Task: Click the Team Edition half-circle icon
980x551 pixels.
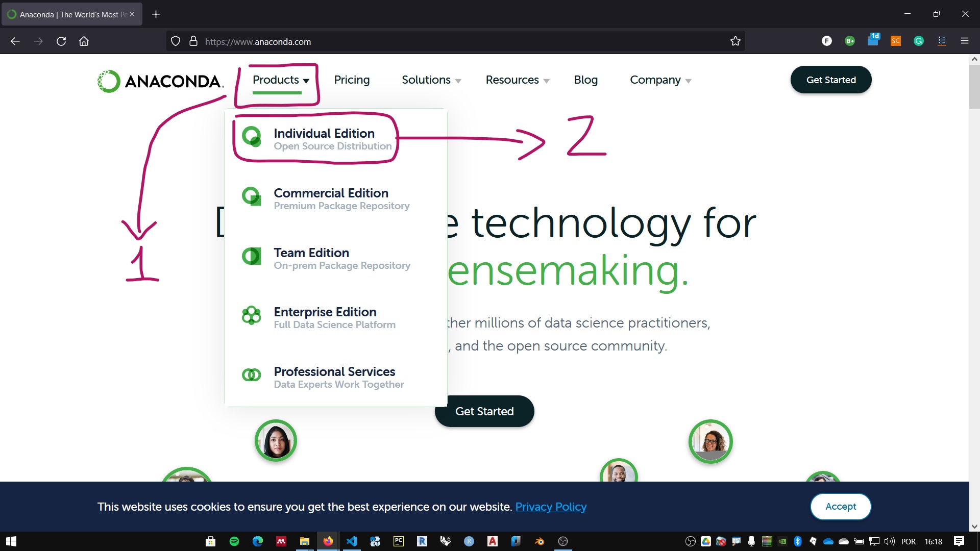Action: click(252, 256)
